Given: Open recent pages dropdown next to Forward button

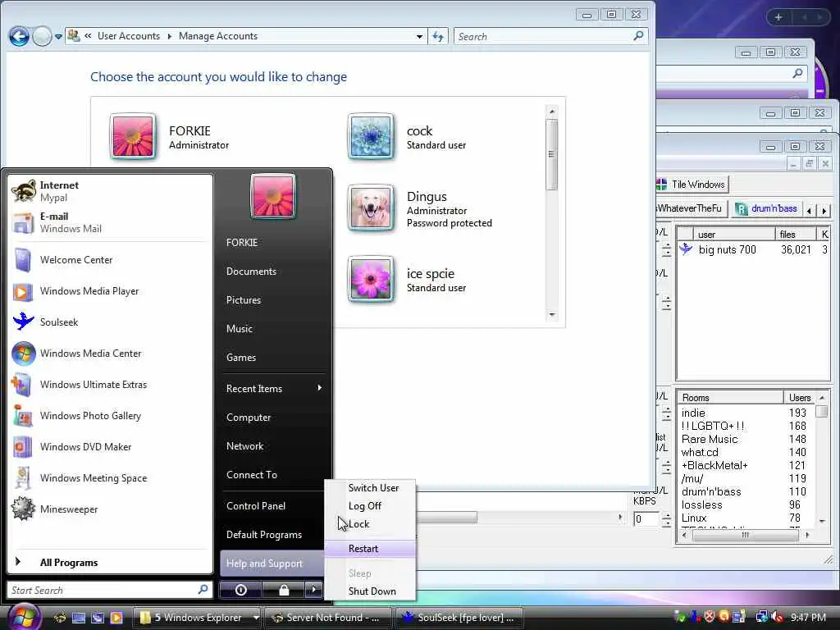Looking at the screenshot, I should (x=58, y=36).
